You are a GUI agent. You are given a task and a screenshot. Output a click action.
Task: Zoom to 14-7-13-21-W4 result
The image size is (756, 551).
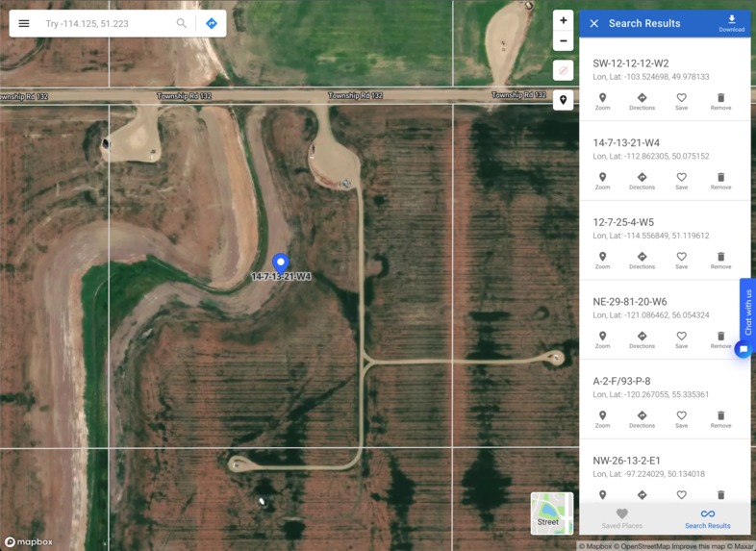(x=602, y=181)
